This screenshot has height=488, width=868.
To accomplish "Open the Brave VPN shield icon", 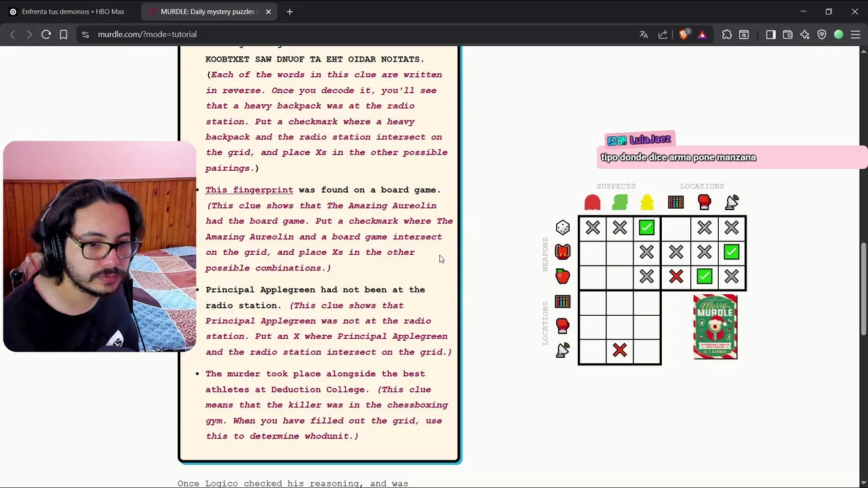I will (822, 35).
